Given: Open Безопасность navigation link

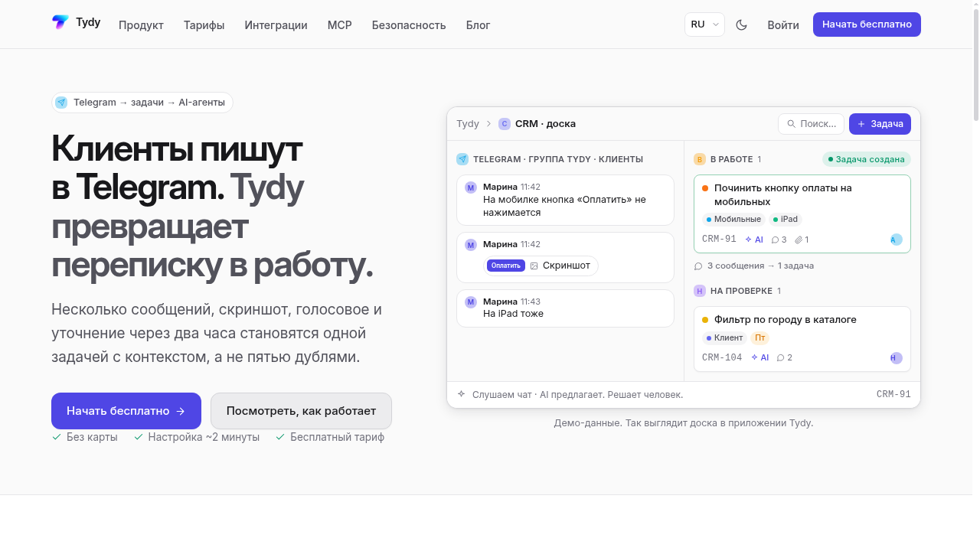Looking at the screenshot, I should tap(409, 25).
